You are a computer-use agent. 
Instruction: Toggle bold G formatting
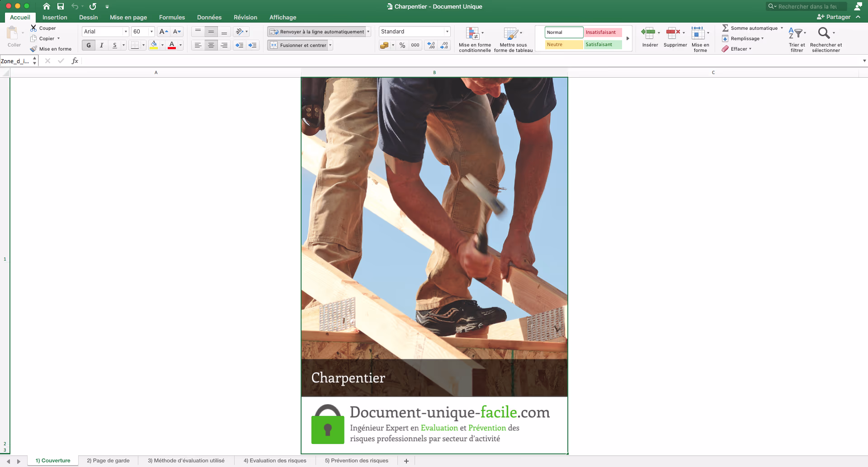click(89, 45)
